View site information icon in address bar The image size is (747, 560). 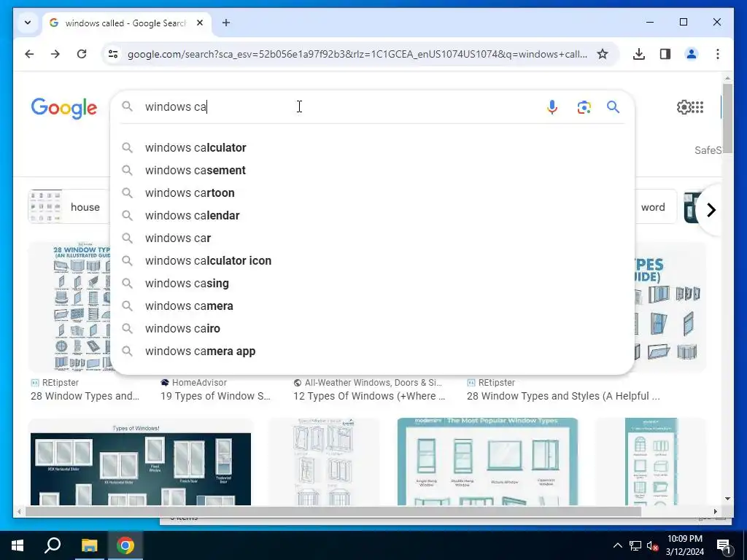pyautogui.click(x=113, y=54)
